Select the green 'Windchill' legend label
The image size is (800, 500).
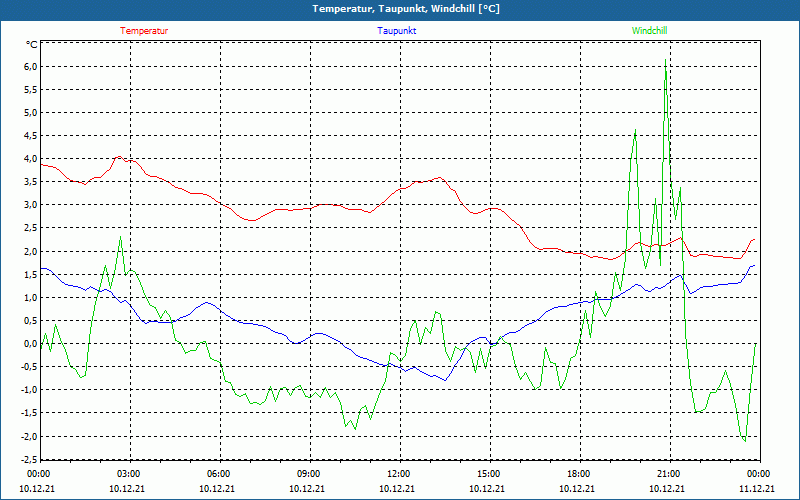click(x=649, y=31)
